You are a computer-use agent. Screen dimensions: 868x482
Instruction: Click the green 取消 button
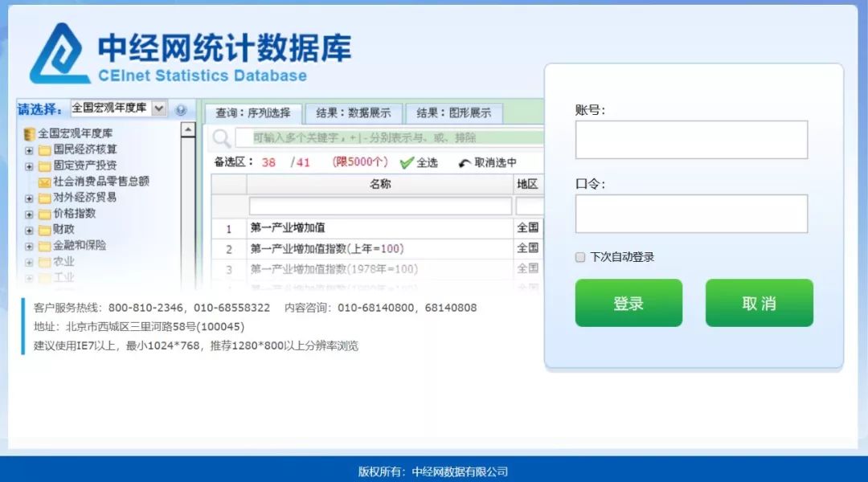[759, 303]
